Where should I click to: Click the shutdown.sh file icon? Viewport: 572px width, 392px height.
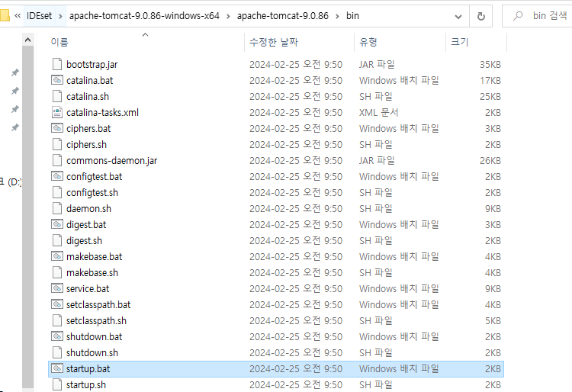(x=57, y=353)
